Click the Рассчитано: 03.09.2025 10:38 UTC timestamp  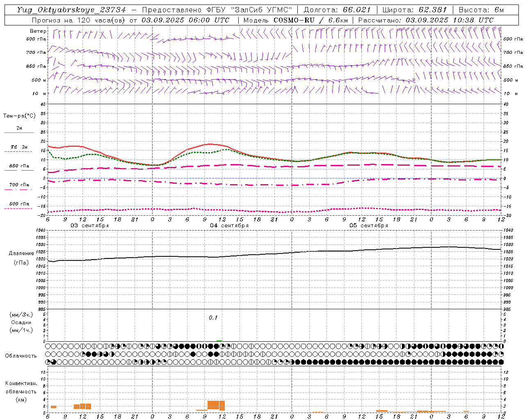tap(426, 20)
